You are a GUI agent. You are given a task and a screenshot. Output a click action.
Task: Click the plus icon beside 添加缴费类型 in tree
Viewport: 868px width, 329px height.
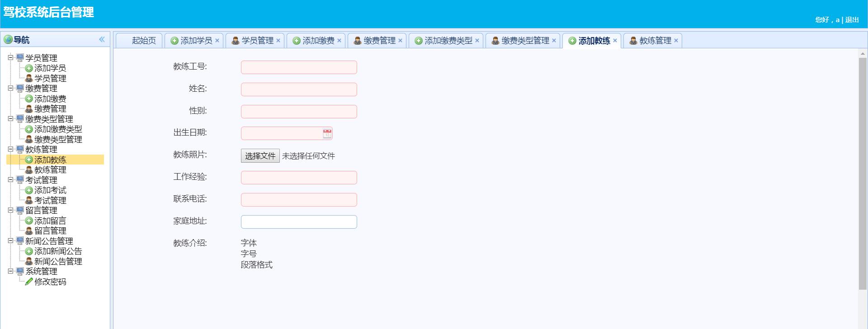(29, 129)
